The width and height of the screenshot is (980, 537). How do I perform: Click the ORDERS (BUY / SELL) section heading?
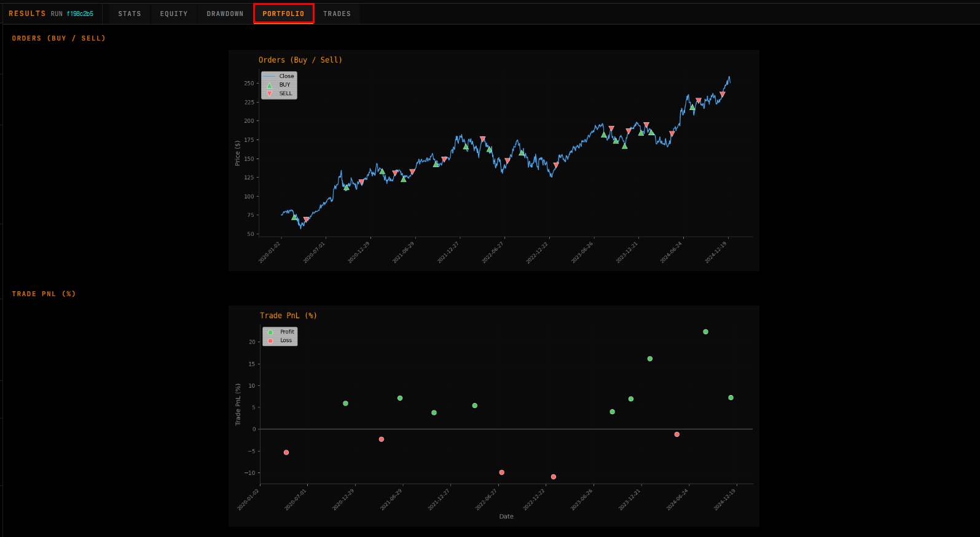tap(59, 38)
